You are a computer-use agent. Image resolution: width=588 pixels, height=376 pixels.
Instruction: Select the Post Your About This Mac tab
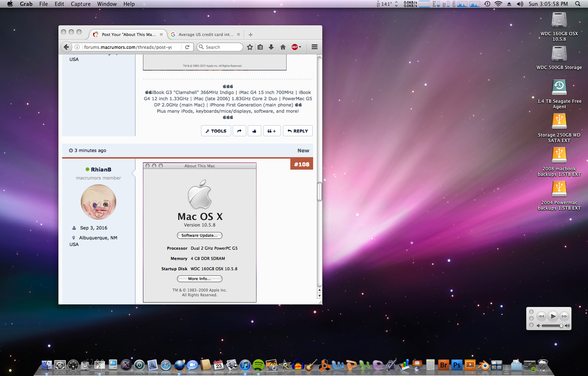(x=128, y=35)
